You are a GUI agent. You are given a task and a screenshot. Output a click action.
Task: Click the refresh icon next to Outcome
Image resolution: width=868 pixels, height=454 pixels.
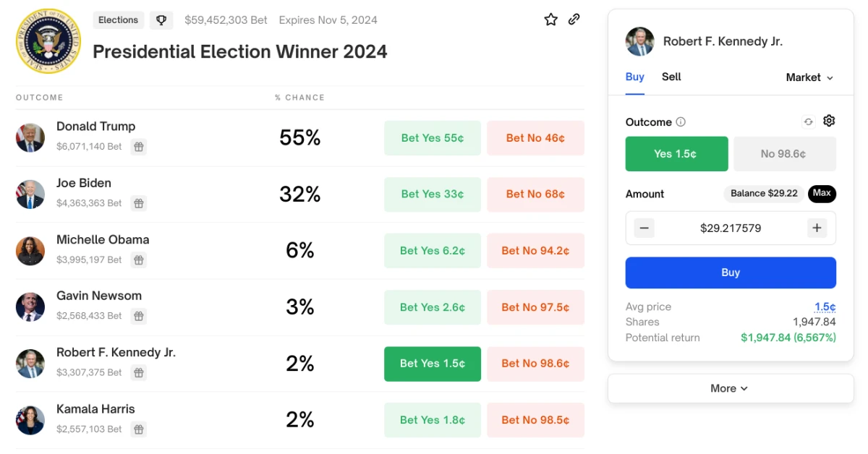(809, 122)
